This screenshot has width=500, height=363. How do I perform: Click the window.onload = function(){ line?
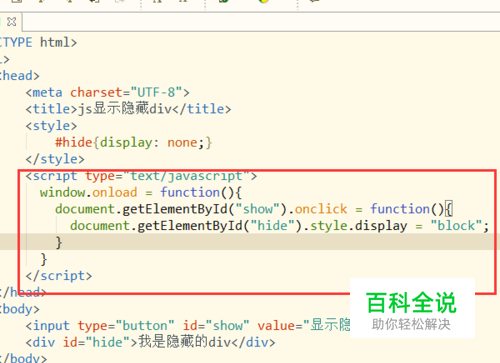click(x=141, y=193)
